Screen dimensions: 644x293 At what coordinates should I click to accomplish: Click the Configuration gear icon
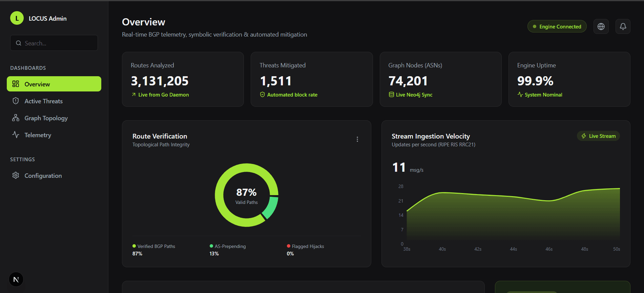pyautogui.click(x=16, y=175)
